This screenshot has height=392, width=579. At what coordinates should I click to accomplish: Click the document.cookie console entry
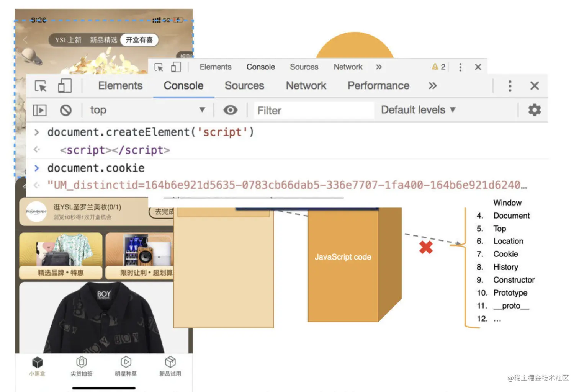(96, 168)
